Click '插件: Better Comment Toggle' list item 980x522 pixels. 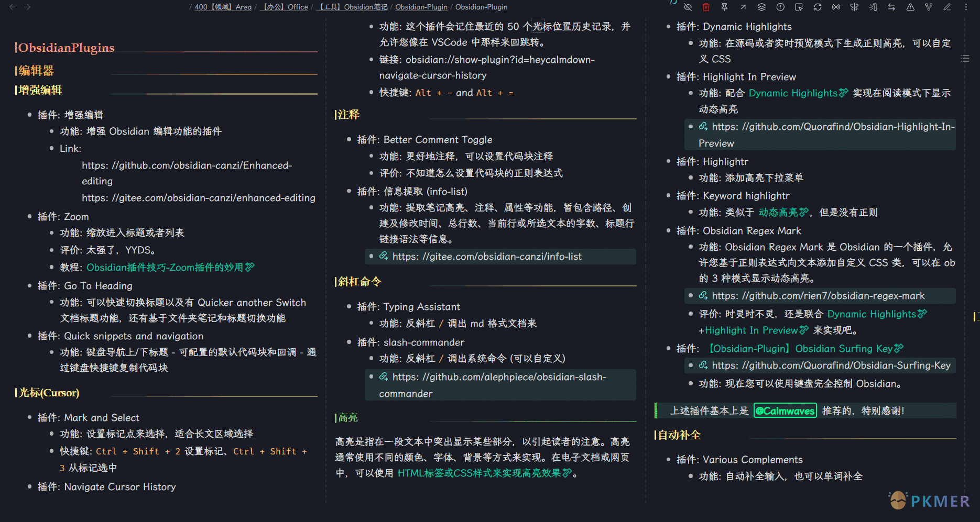pos(425,140)
